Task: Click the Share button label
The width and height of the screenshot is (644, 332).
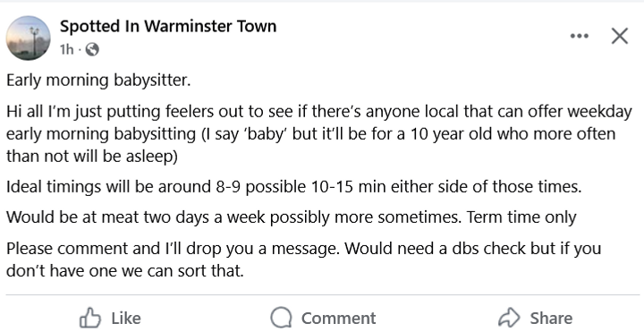Action: tap(551, 318)
